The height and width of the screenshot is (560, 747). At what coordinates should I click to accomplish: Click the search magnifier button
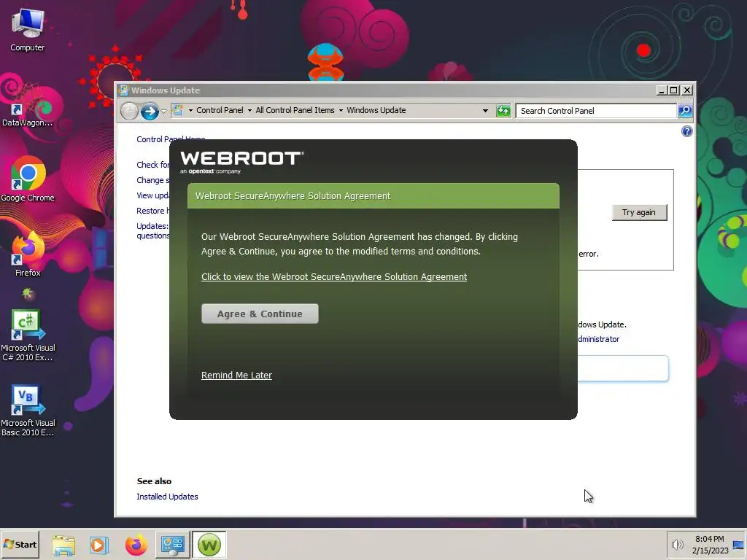[684, 111]
